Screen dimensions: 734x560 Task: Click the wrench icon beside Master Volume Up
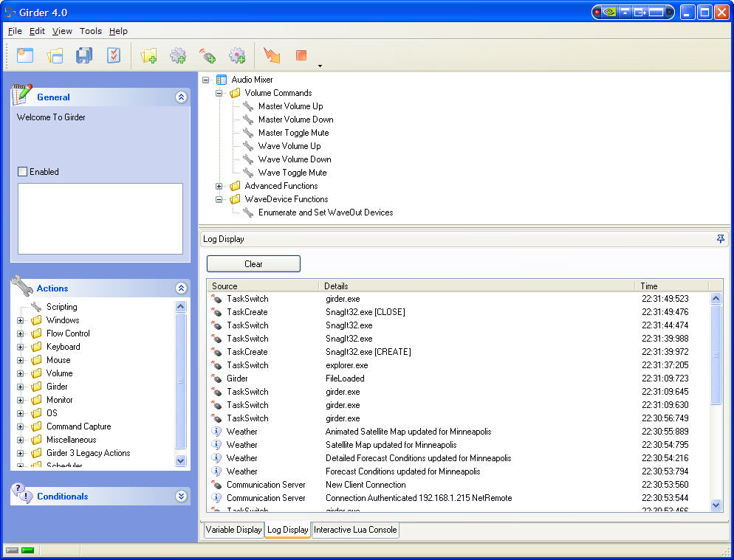click(248, 106)
